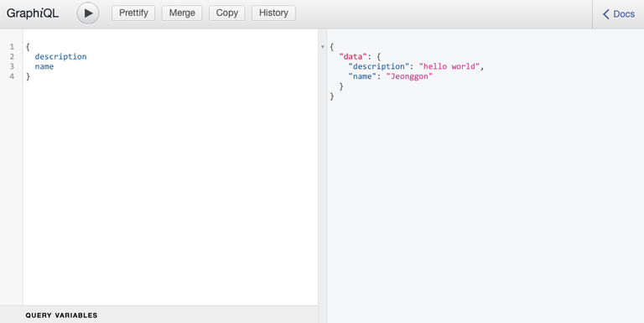Run the query with the Execute play button

[x=88, y=13]
